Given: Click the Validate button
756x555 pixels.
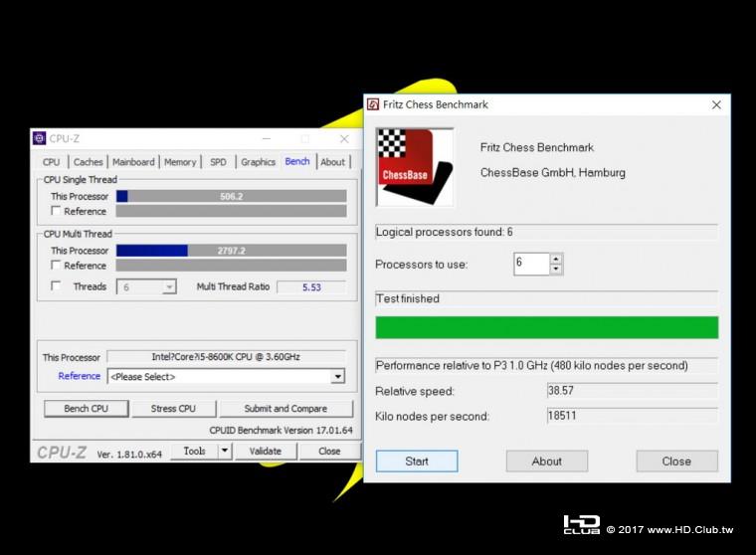Looking at the screenshot, I should (x=266, y=451).
